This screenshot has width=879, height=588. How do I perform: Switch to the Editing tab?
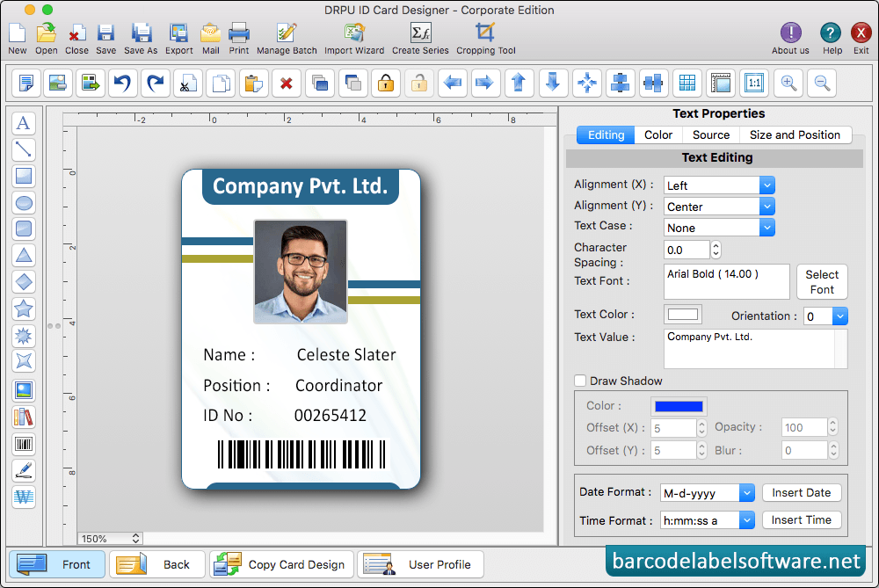[x=606, y=135]
